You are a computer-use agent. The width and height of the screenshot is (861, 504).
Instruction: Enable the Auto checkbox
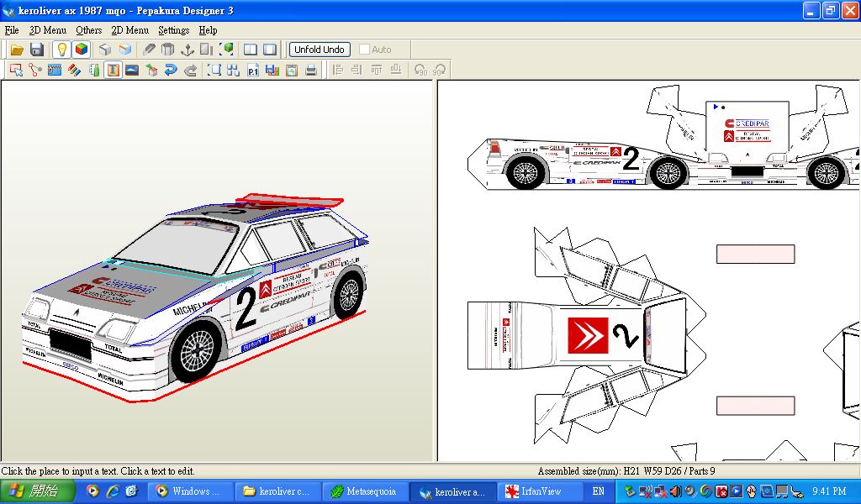(364, 50)
